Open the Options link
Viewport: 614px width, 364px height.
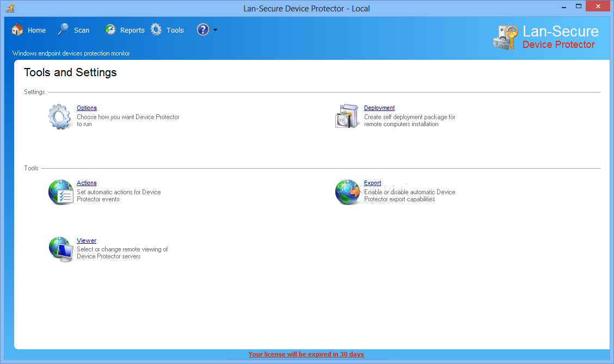tap(87, 108)
